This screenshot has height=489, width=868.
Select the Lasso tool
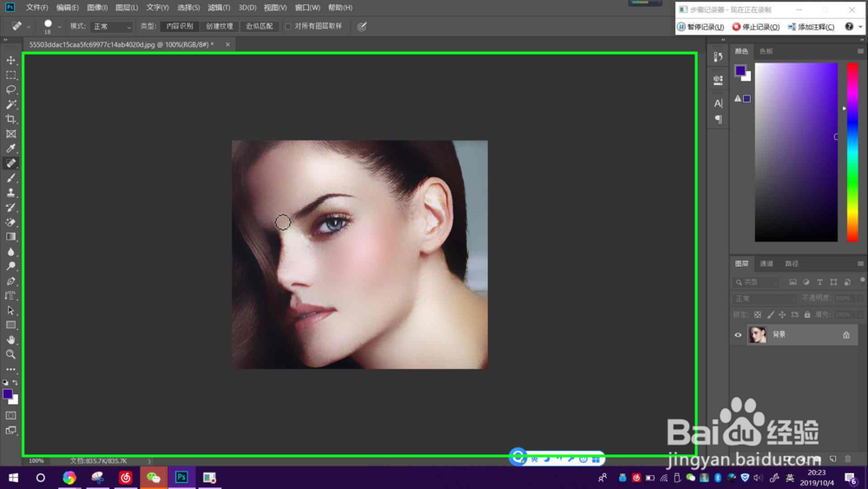pos(10,89)
